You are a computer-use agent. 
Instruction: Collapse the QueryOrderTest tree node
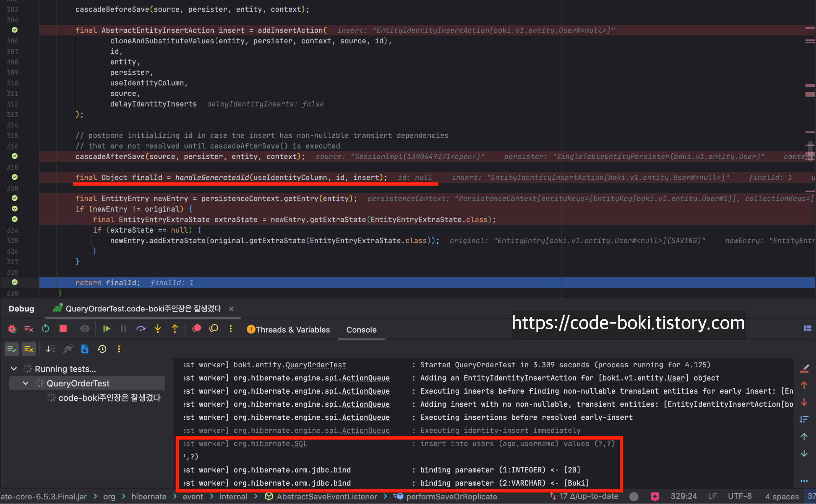tap(26, 383)
